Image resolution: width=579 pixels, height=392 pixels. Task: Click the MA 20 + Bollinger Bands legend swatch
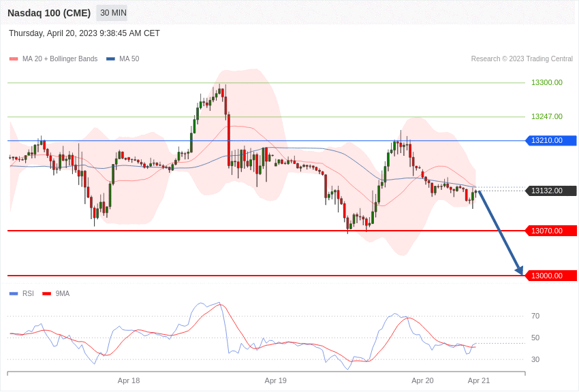pyautogui.click(x=14, y=59)
